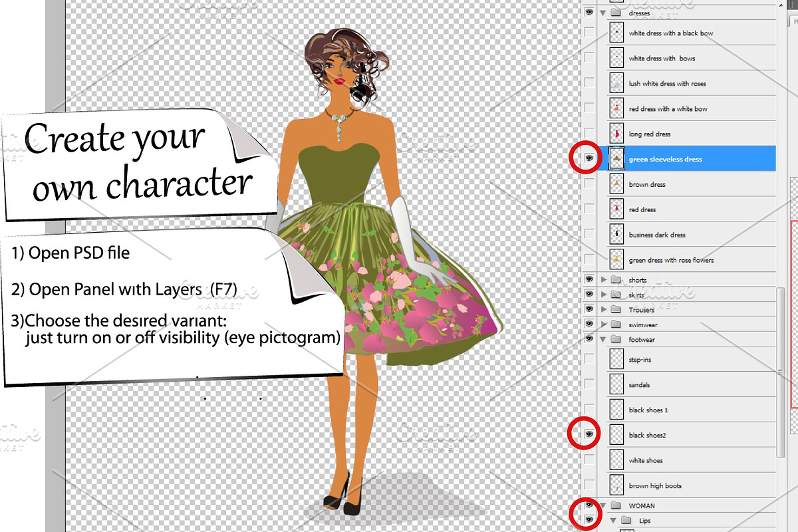Show the lush white dress with roses layer
This screenshot has width=798, height=532.
[589, 83]
